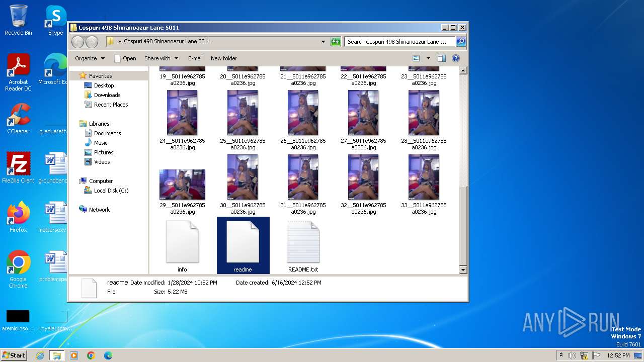Select thumbnail 28__5011e962785a0236.jpg

pos(424,113)
